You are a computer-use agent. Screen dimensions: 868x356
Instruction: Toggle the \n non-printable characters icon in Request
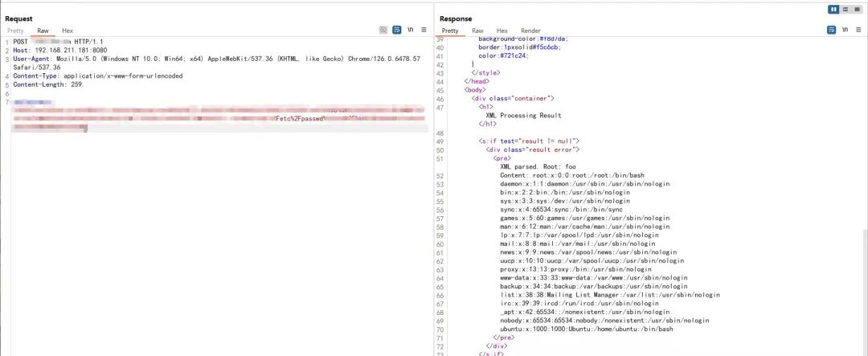pos(411,31)
